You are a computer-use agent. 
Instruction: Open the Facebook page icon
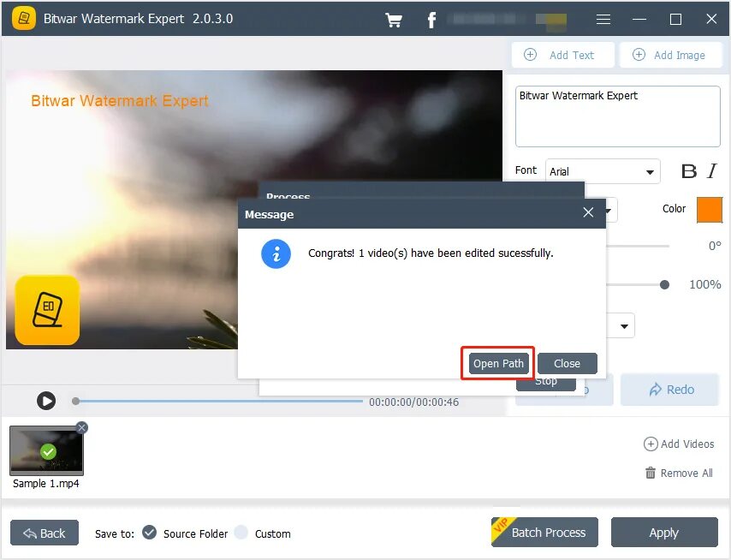point(431,20)
